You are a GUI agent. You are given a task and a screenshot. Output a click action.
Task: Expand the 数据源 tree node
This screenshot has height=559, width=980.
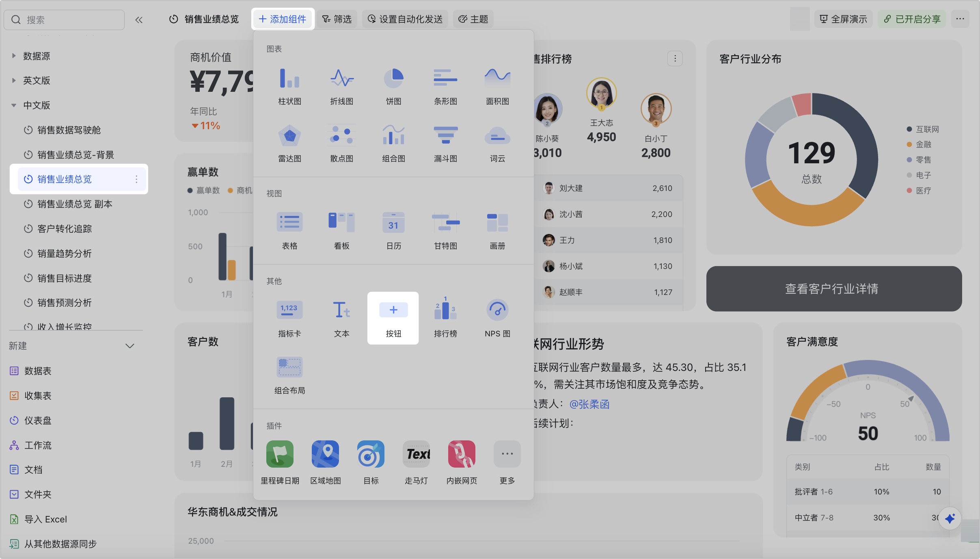(14, 56)
